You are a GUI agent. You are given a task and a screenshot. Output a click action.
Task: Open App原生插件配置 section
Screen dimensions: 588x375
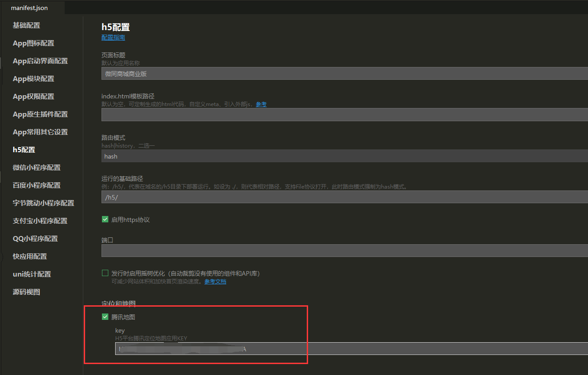point(40,114)
